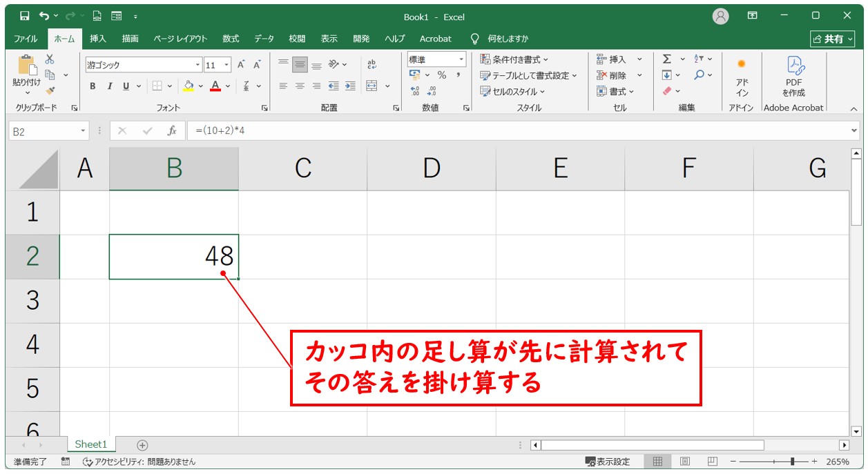Click the Insert Function fx icon
Viewport: 868px width, 474px height.
172,131
